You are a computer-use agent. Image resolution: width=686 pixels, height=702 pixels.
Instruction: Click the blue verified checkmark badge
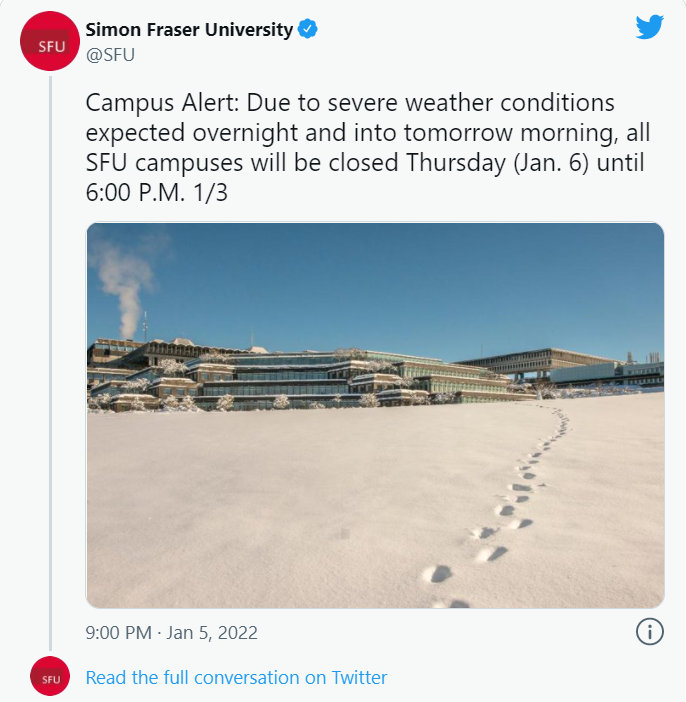pyautogui.click(x=308, y=29)
